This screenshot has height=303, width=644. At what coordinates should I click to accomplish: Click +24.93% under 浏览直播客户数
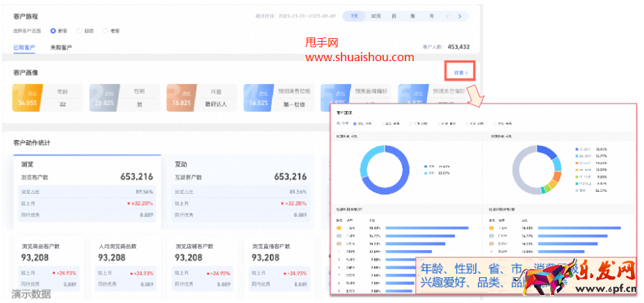pyautogui.click(x=294, y=273)
